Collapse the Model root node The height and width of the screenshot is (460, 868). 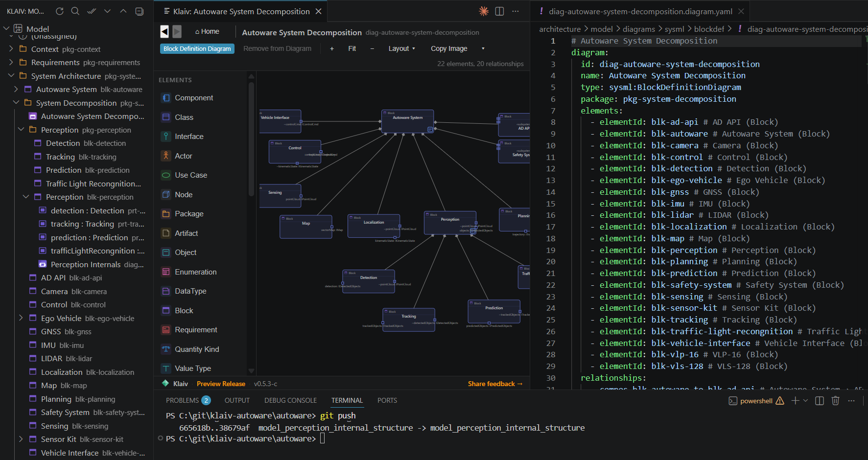click(x=6, y=29)
